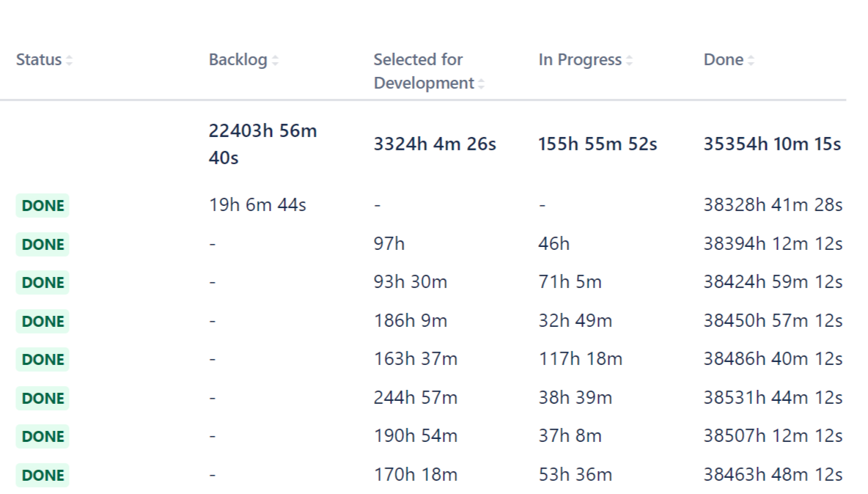Click the In Progress sort arrows
This screenshot has width=868, height=494.
point(630,61)
